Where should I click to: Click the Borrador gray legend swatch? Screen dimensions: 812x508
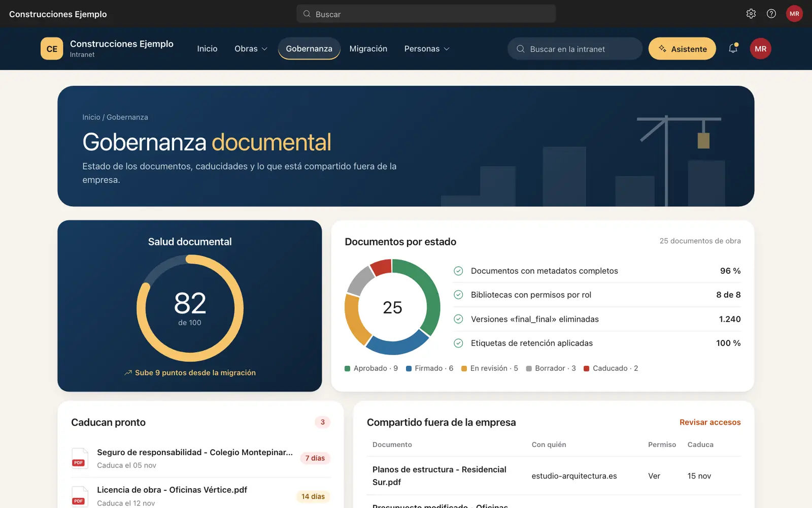529,369
